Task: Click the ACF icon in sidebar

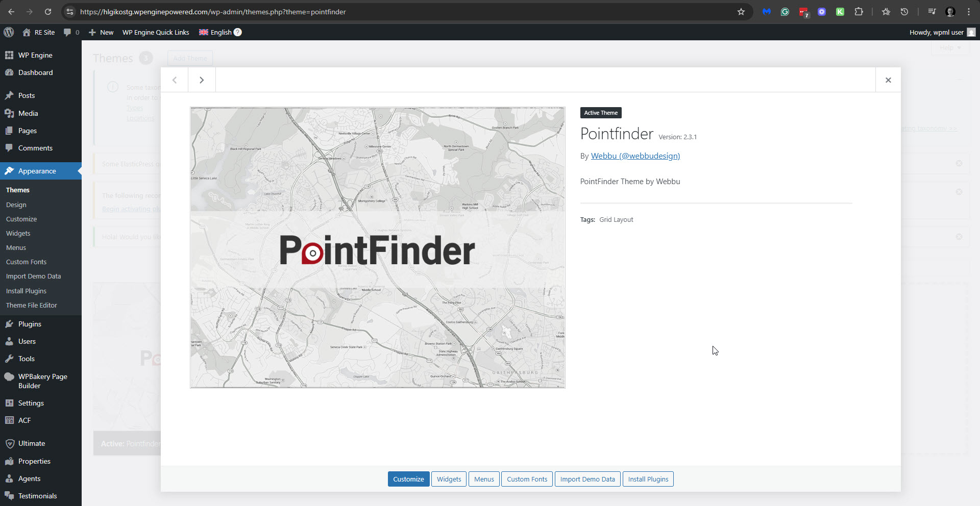Action: click(x=9, y=420)
